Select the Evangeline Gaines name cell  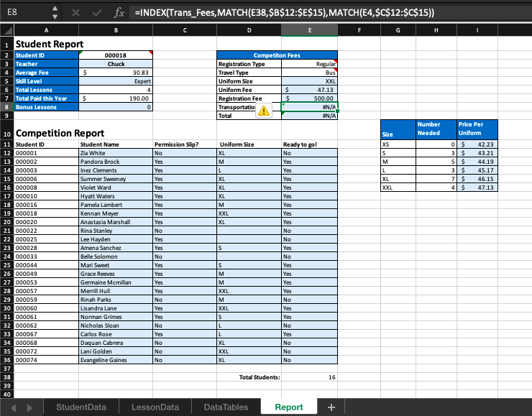tap(116, 360)
